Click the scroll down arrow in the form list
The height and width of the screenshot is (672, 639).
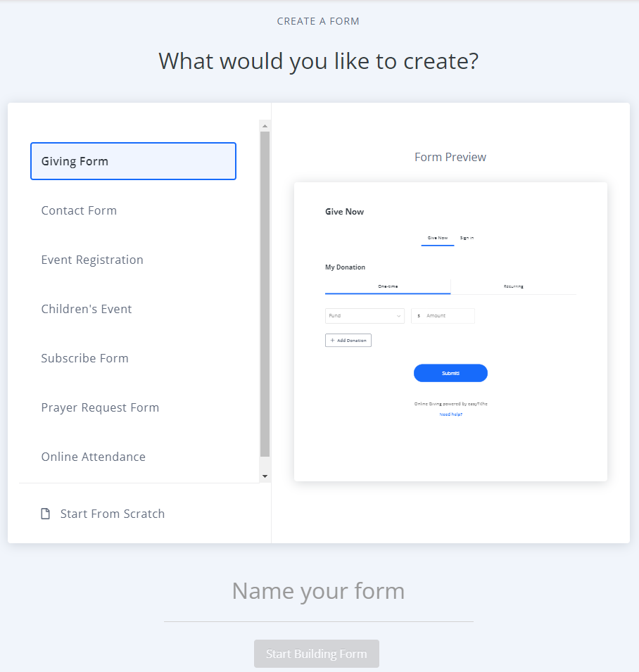click(265, 476)
